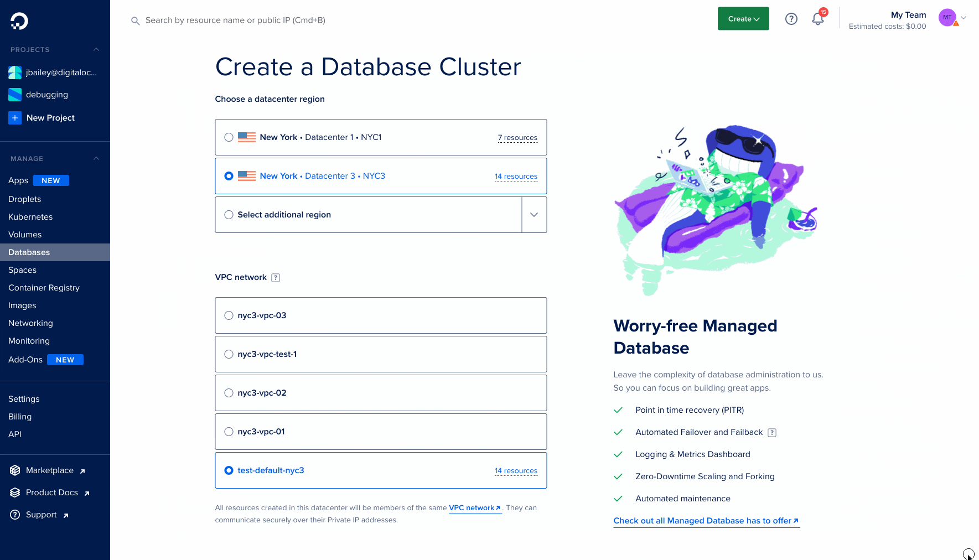This screenshot has width=979, height=560.
Task: Open the account menu chevron
Action: (x=964, y=18)
